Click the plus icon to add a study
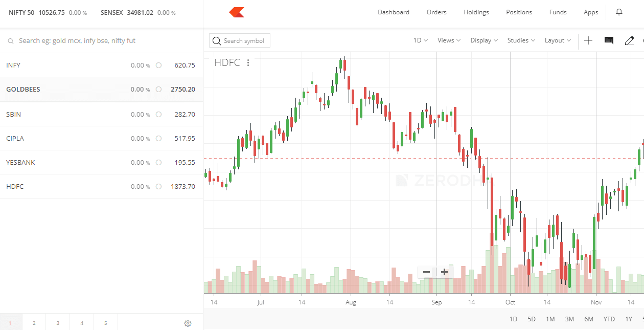Screen dimensions: 644x330 point(588,40)
